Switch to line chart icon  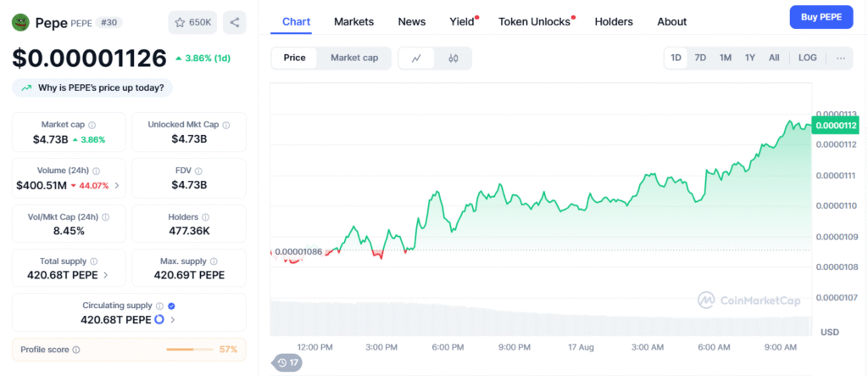click(416, 59)
